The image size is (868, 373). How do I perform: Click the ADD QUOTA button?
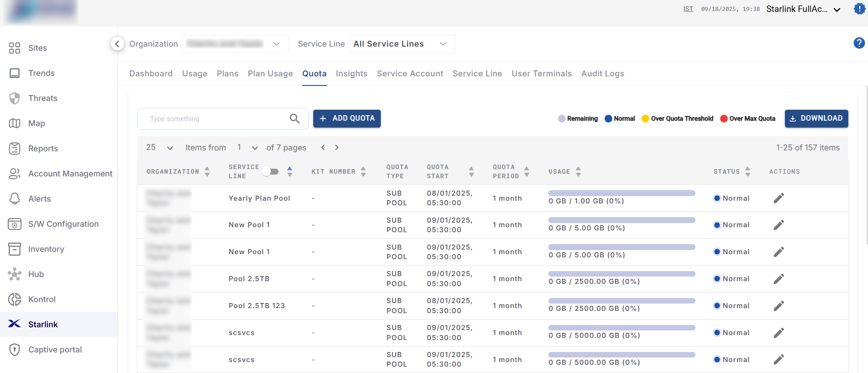(x=347, y=118)
